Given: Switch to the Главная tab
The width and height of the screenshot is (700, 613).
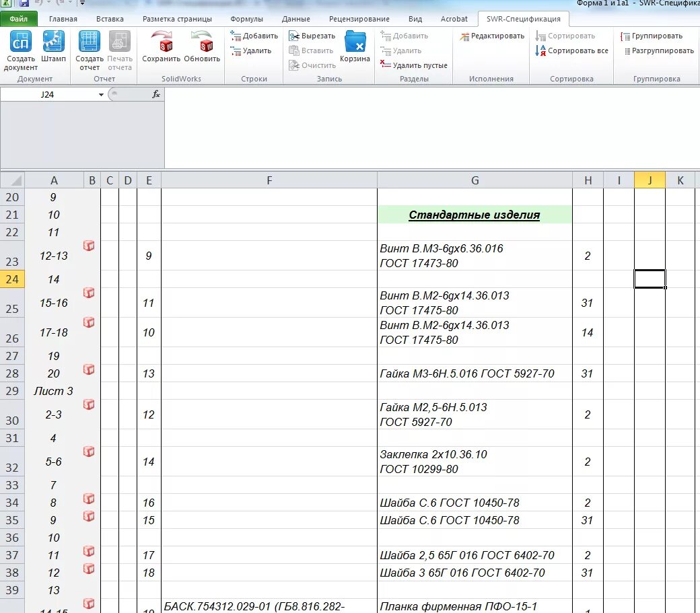Looking at the screenshot, I should point(63,19).
